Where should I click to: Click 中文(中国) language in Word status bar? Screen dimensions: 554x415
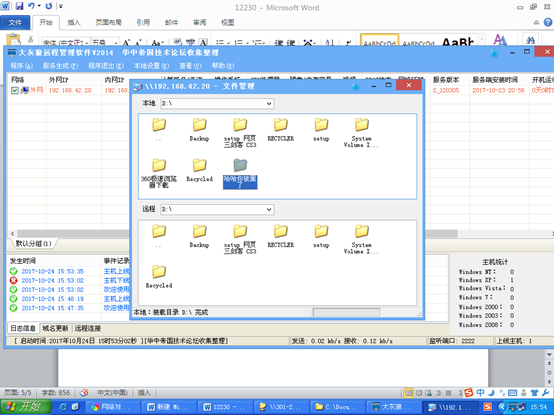pos(112,392)
